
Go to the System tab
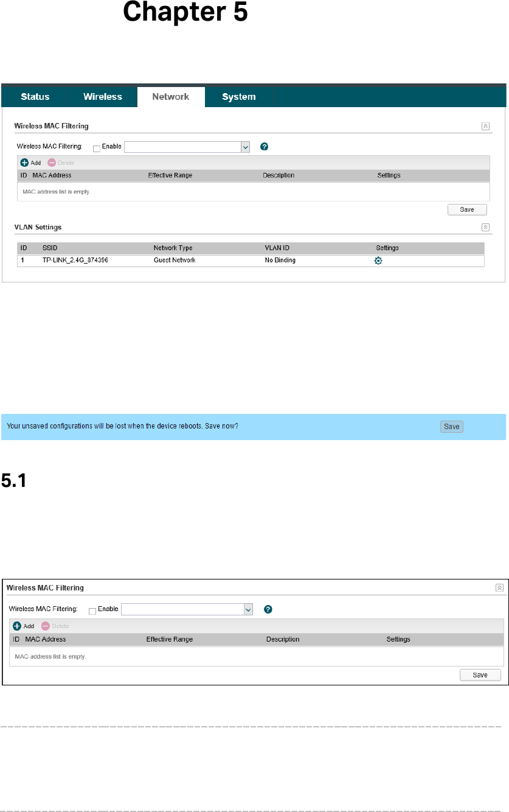point(239,97)
